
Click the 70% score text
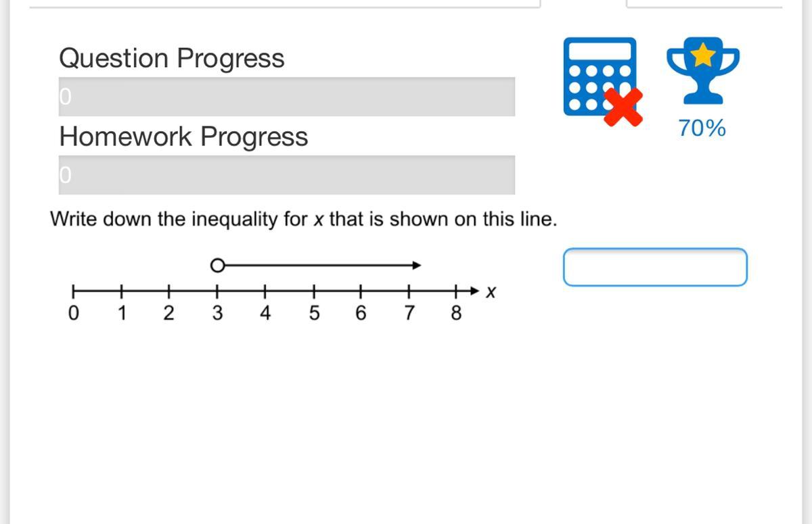pyautogui.click(x=702, y=127)
